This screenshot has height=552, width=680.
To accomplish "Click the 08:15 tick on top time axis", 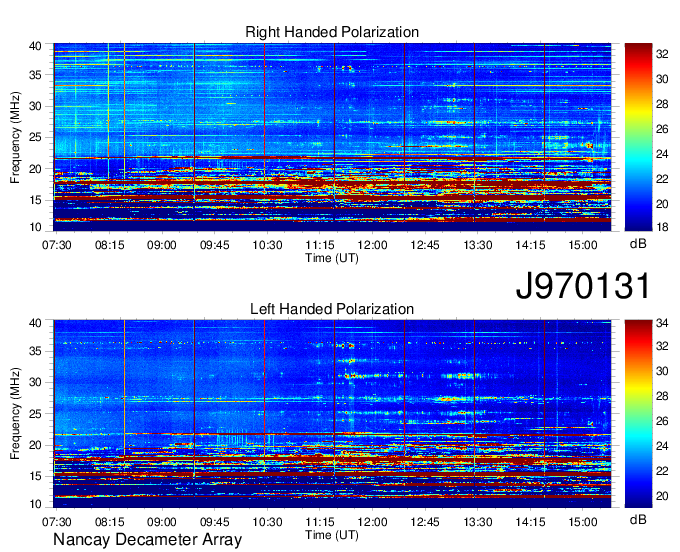I will 109,245.
